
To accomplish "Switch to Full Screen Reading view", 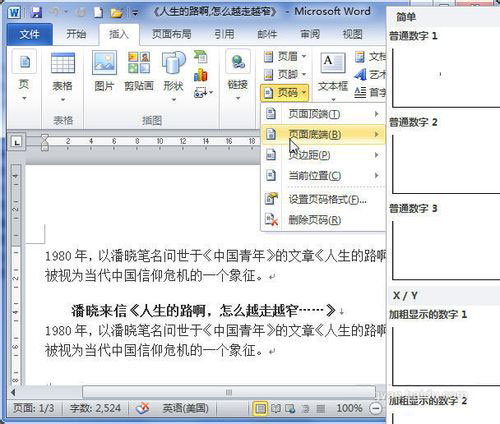I will (x=276, y=408).
